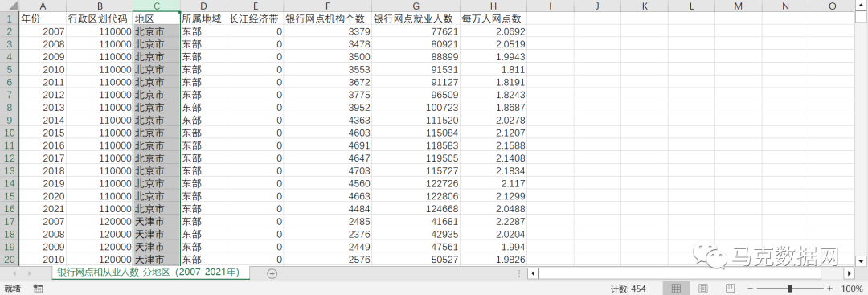Screen dimensions: 868x295
Task: Click previous sheet navigation arrow
Action: 14,273
